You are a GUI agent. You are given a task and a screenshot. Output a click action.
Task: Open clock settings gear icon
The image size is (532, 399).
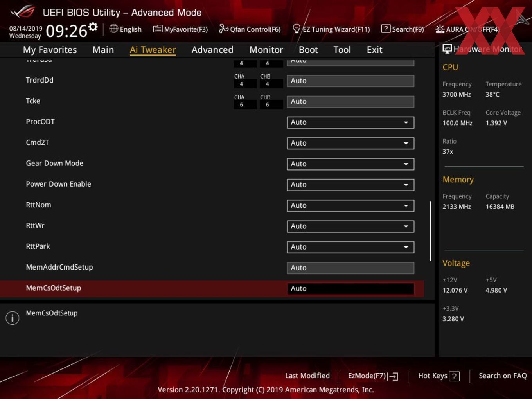pos(93,27)
